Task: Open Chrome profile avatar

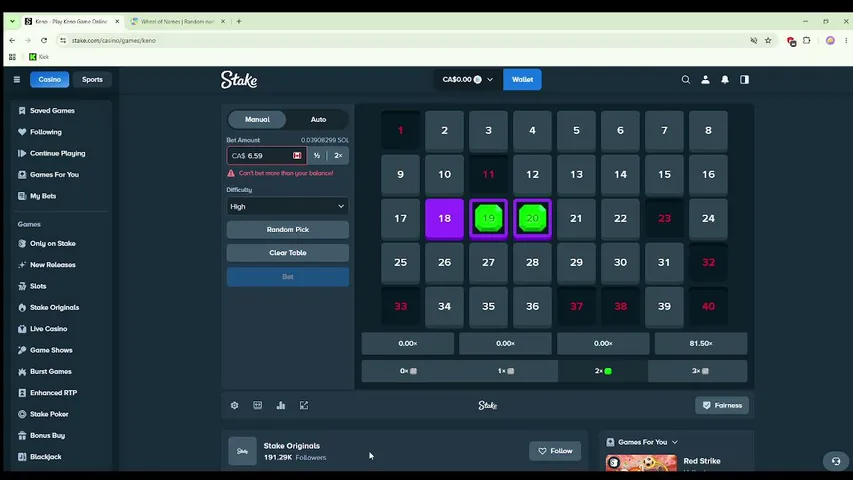Action: tap(830, 40)
